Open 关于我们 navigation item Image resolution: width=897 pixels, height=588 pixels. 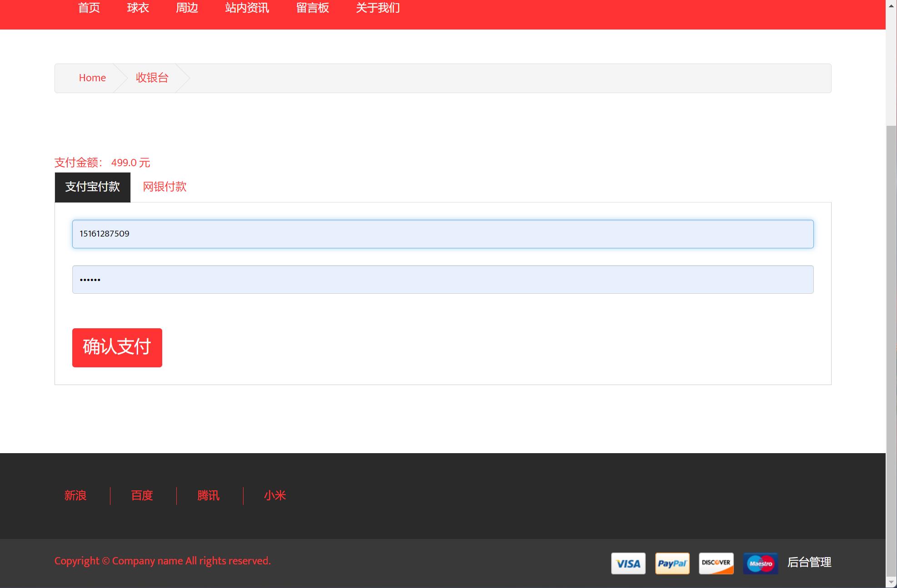(x=378, y=8)
